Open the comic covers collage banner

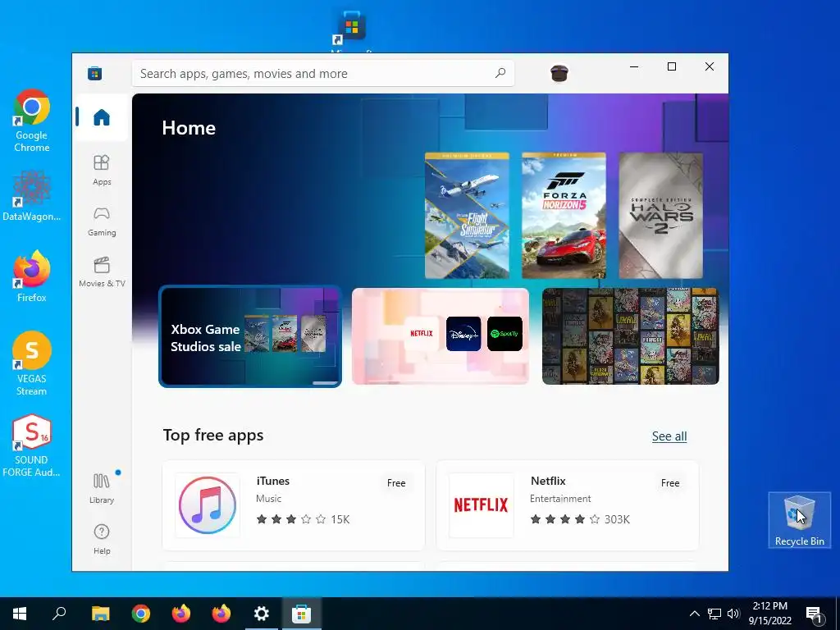(x=631, y=336)
